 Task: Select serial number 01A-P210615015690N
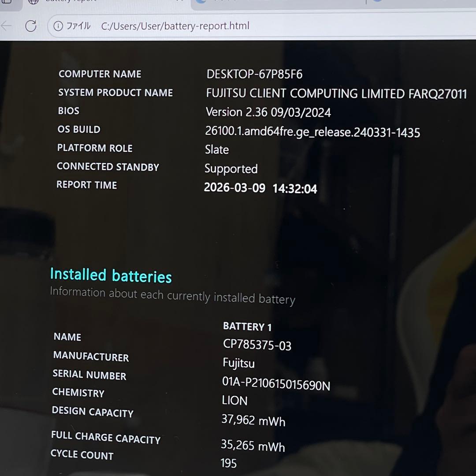[x=276, y=384]
